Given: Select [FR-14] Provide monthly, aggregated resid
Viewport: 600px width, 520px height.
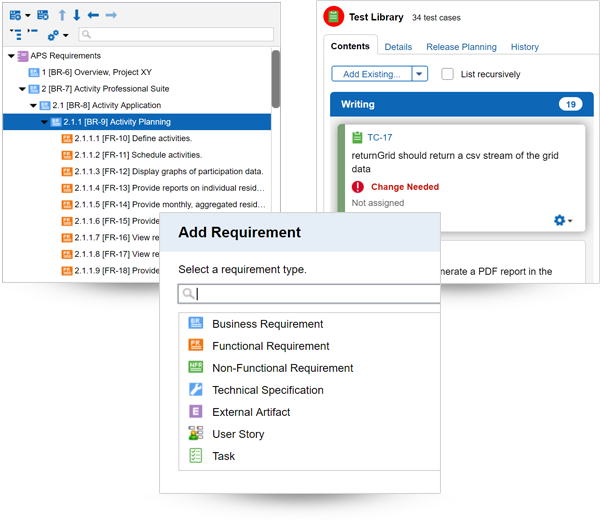Looking at the screenshot, I should click(x=170, y=204).
